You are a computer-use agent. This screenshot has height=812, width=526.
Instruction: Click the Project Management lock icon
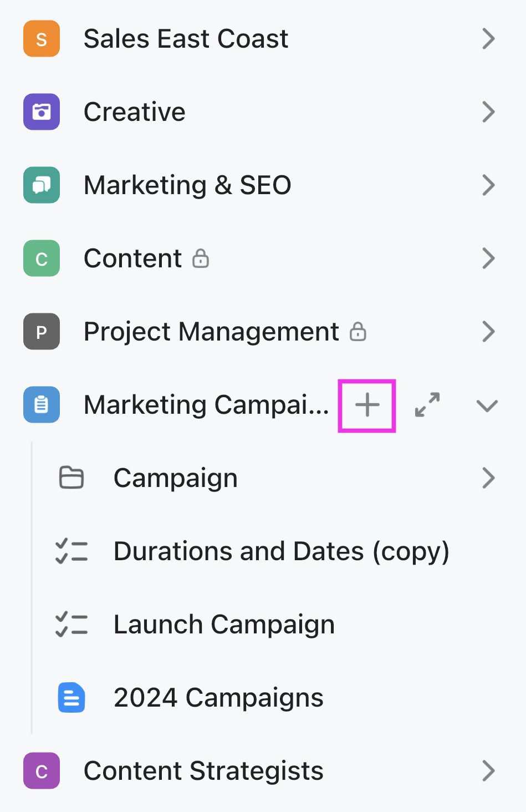click(x=359, y=331)
